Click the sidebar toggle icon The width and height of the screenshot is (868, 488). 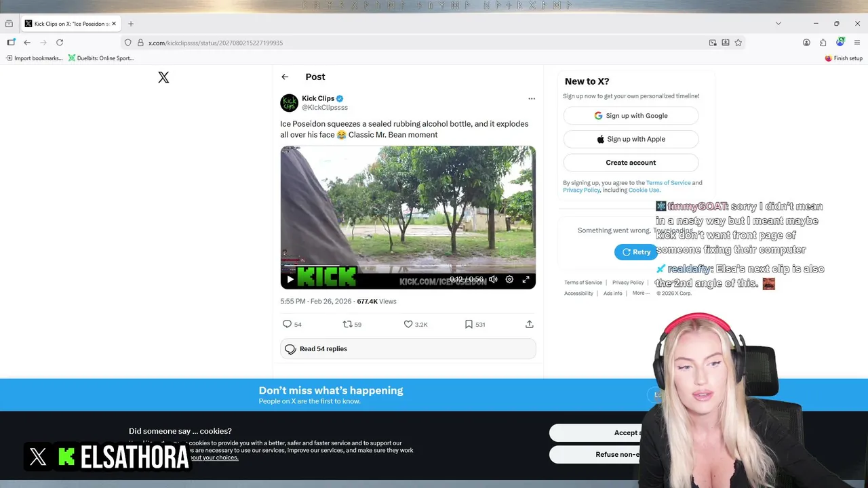click(x=11, y=43)
